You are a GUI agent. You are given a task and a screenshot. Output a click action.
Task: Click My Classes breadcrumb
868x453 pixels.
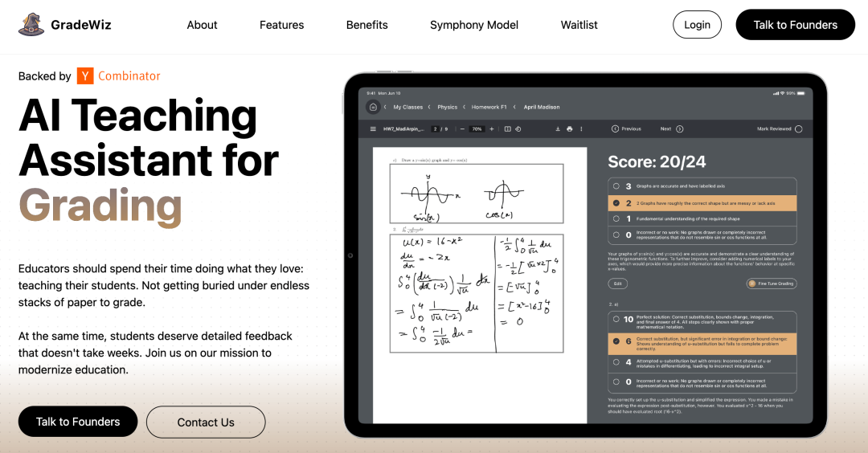point(408,107)
